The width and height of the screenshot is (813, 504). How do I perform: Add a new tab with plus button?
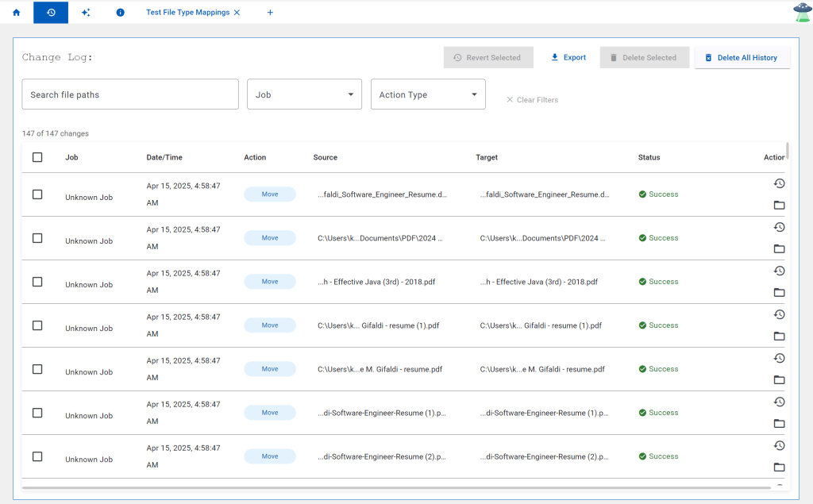270,13
